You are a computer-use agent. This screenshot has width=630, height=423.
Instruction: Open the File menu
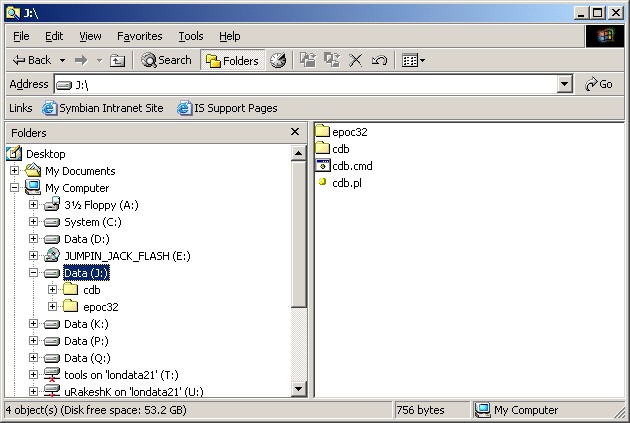point(21,36)
